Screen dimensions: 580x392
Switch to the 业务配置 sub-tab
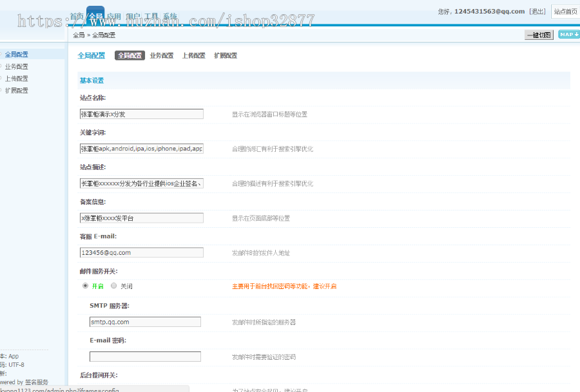pyautogui.click(x=162, y=55)
